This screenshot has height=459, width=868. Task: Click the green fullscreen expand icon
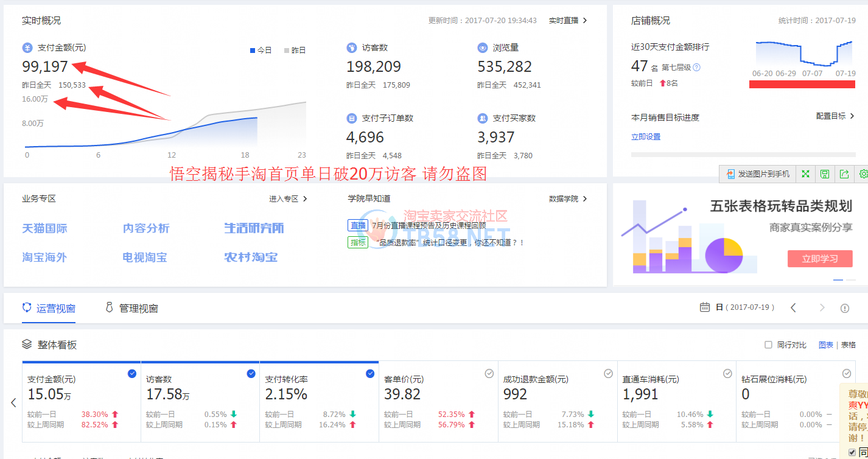[805, 174]
